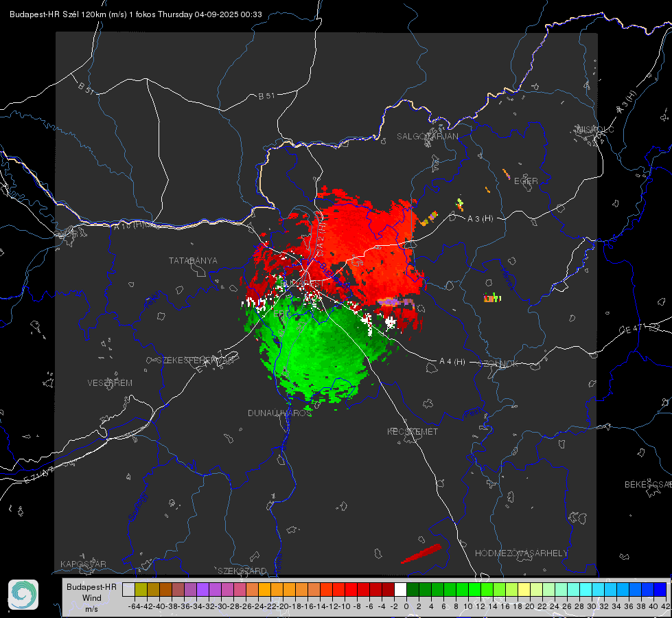Image resolution: width=672 pixels, height=618 pixels.
Task: Select the '20' value on the legend scale
Action: [530, 606]
